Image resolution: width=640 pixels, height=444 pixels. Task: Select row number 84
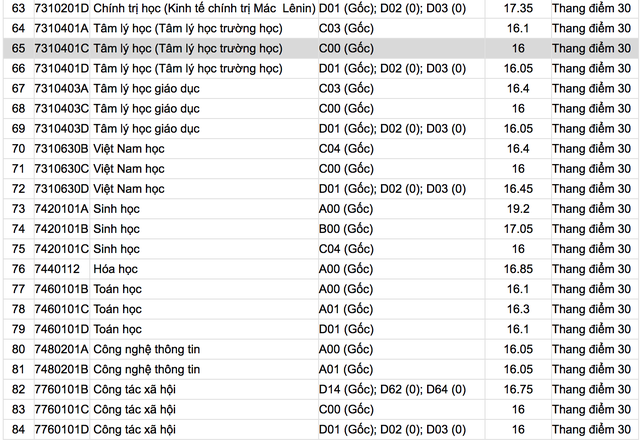tap(18, 429)
